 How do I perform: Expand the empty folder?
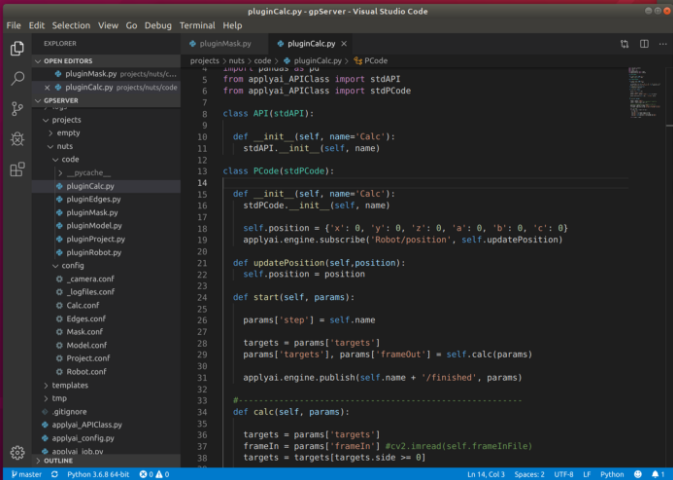coord(106,133)
